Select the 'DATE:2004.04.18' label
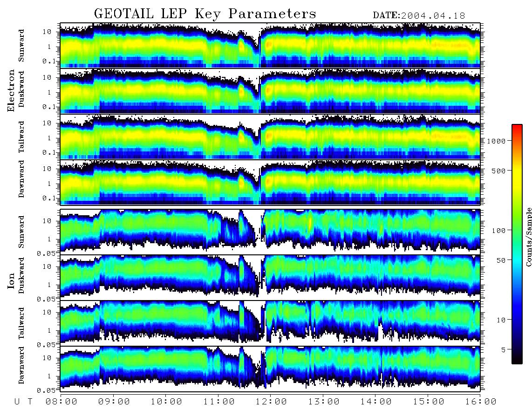Viewport: 532px width, 410px height. [x=419, y=16]
